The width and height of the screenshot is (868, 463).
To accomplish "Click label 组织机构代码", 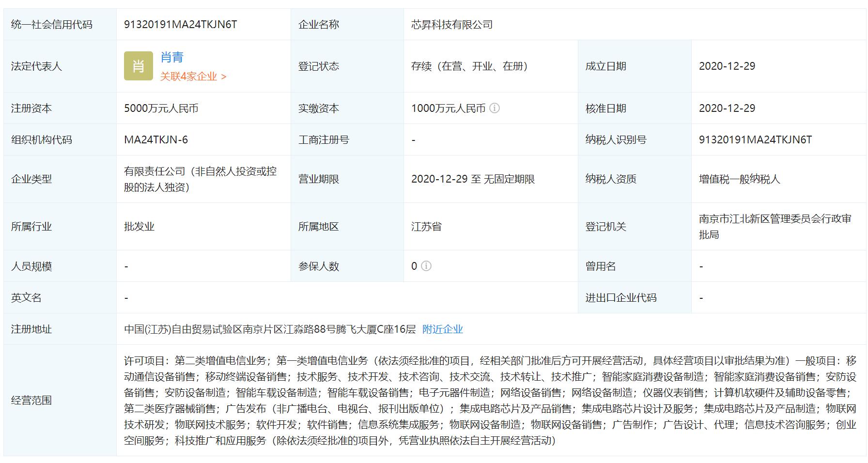I will point(42,140).
